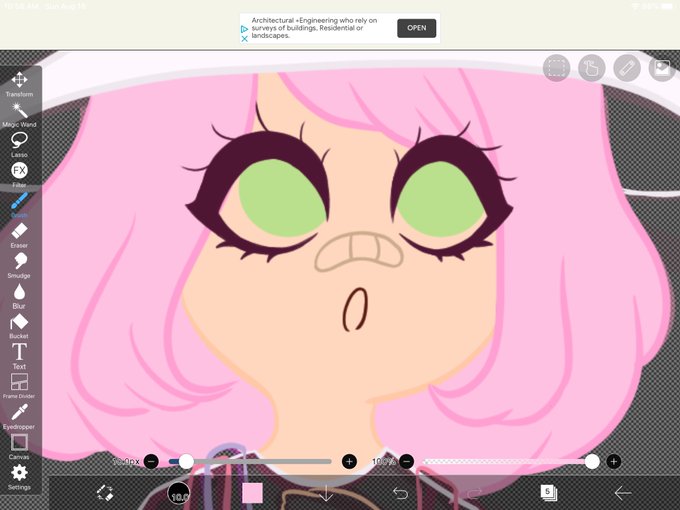Redo the last stroke
The image size is (680, 510).
[474, 493]
